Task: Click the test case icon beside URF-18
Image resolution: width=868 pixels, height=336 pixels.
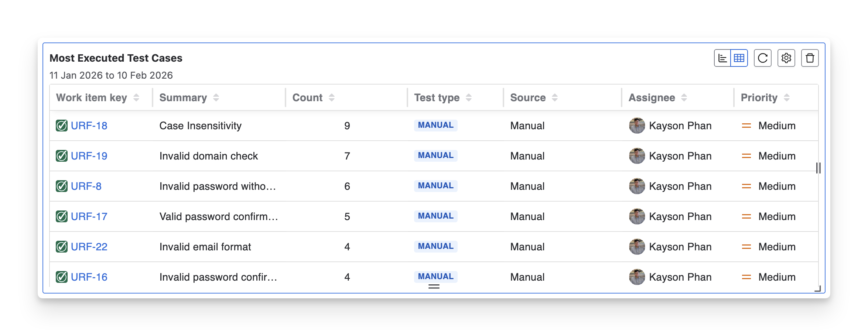Action: (62, 126)
